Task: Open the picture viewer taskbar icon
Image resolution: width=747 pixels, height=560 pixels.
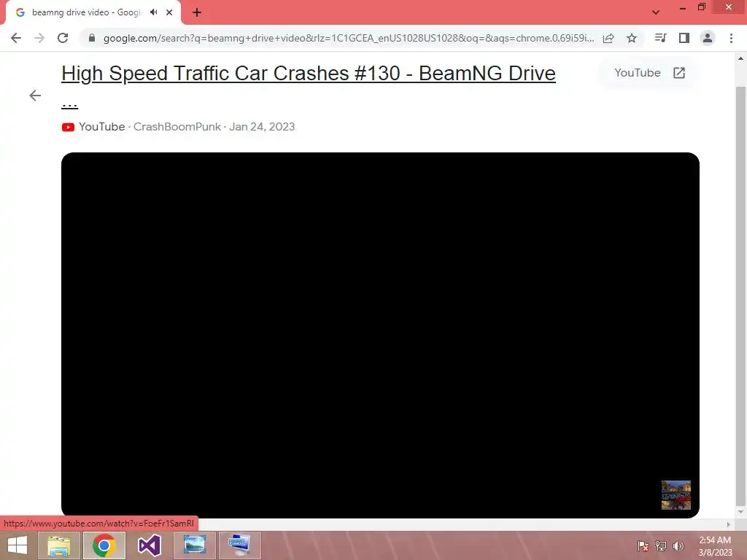Action: point(194,545)
